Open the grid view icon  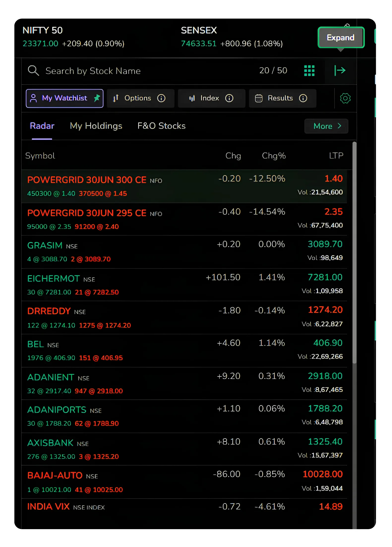pyautogui.click(x=309, y=71)
